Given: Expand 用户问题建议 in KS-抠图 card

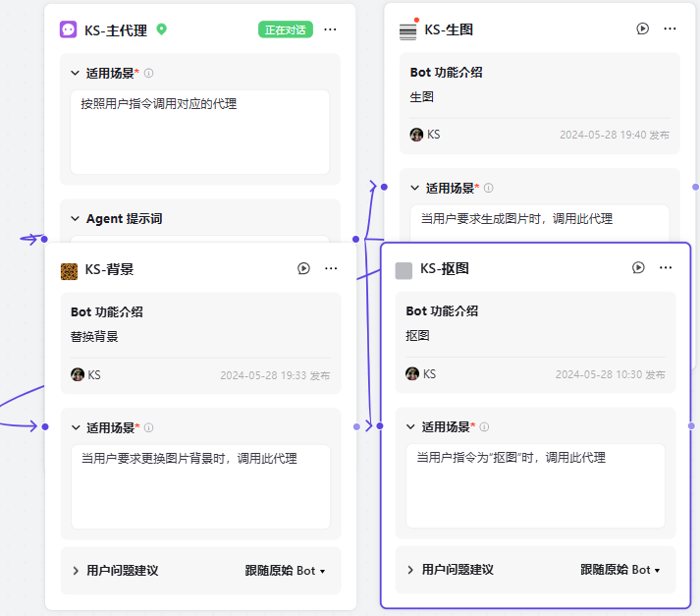Looking at the screenshot, I should point(410,569).
